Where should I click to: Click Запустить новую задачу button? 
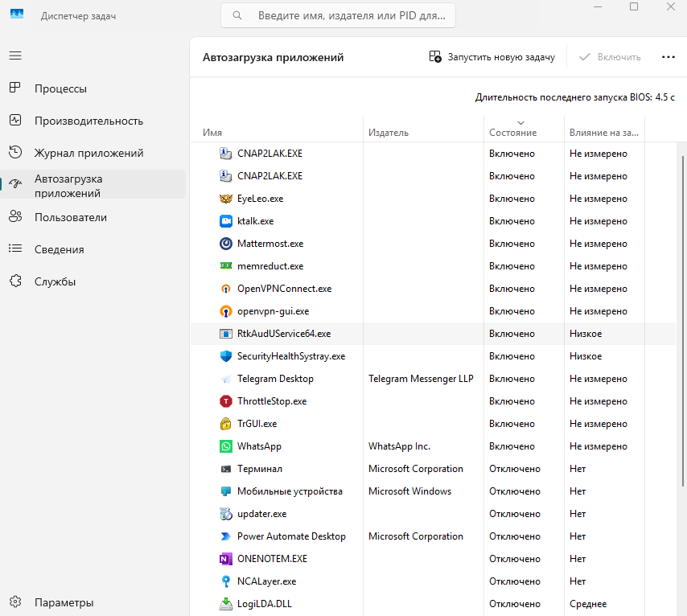pos(492,57)
